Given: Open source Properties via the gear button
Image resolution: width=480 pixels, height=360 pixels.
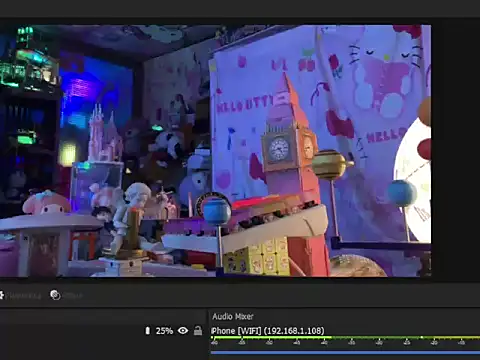Looking at the screenshot, I should tap(21, 295).
